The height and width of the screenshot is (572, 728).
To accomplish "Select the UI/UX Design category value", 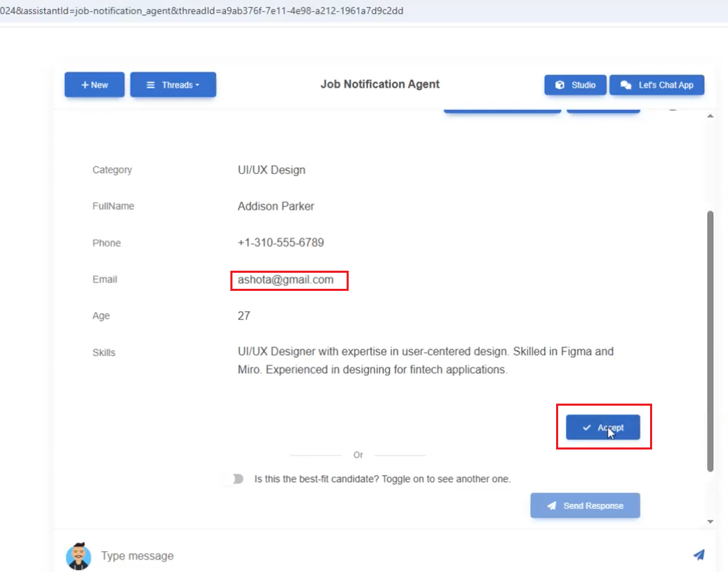I will coord(271,170).
